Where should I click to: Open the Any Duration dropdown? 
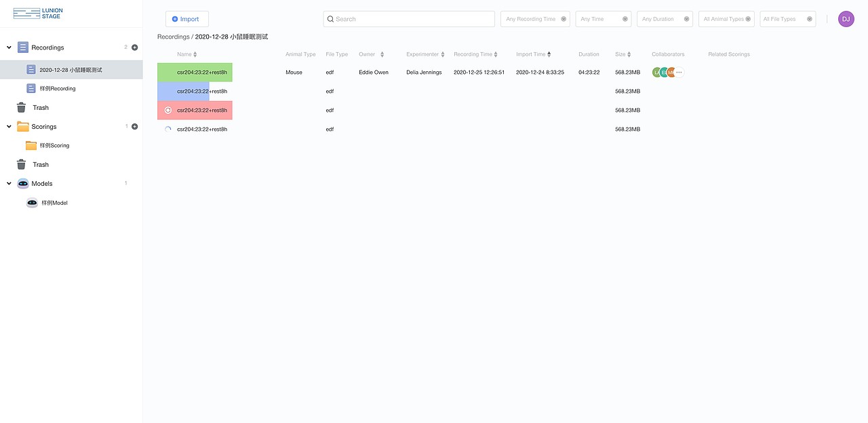(x=665, y=19)
